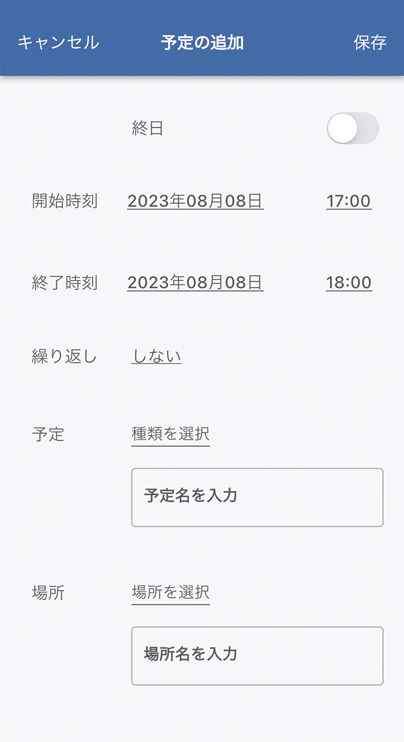
Task: Tap キャンセル to cancel adding the event
Action: pos(58,43)
